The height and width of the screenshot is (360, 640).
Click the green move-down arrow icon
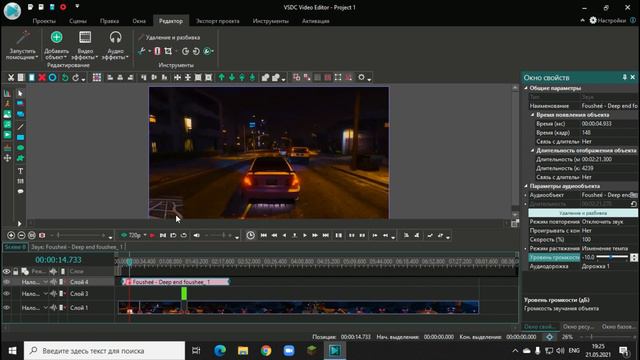pyautogui.click(x=231, y=78)
